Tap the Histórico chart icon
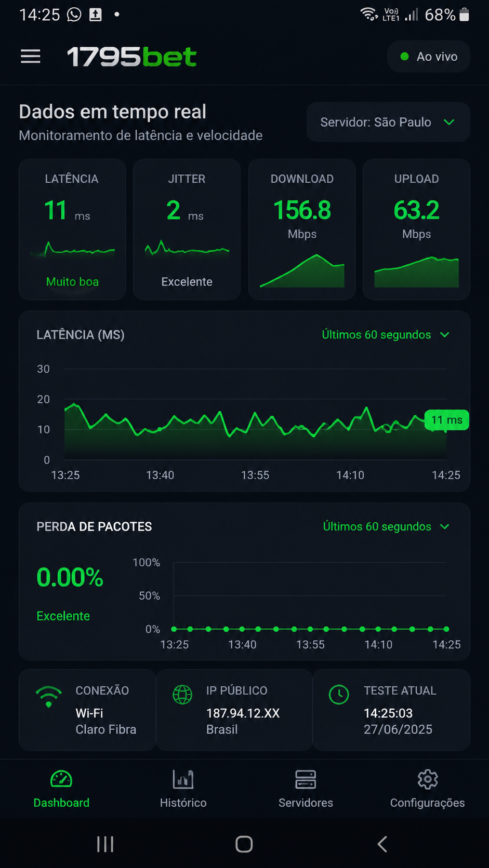Viewport: 489px width, 868px height. click(183, 779)
